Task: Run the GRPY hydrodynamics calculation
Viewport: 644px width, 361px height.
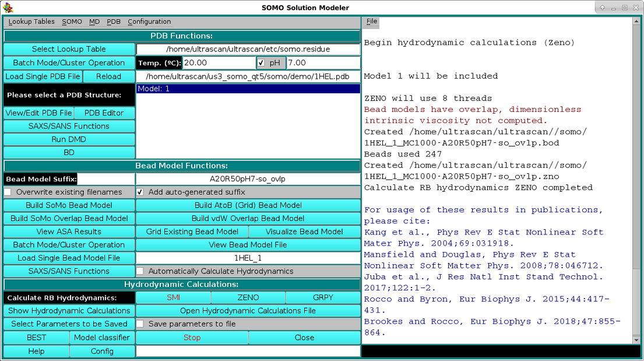Action: 323,297
